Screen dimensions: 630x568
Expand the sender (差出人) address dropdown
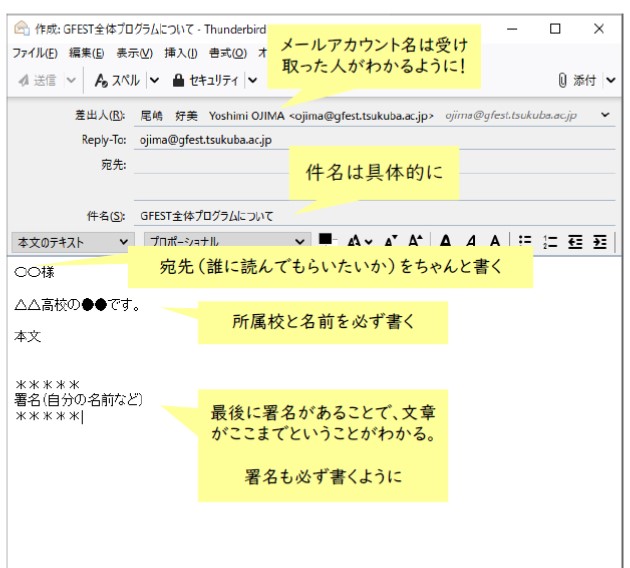(x=606, y=115)
